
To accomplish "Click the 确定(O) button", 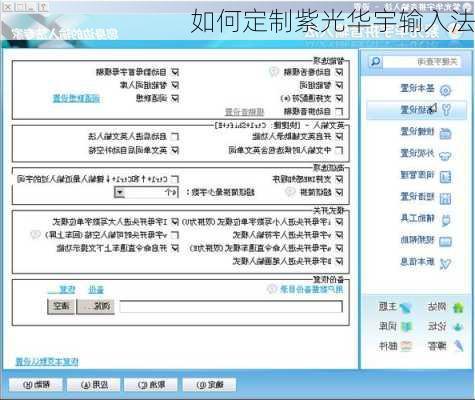I will tap(209, 385).
